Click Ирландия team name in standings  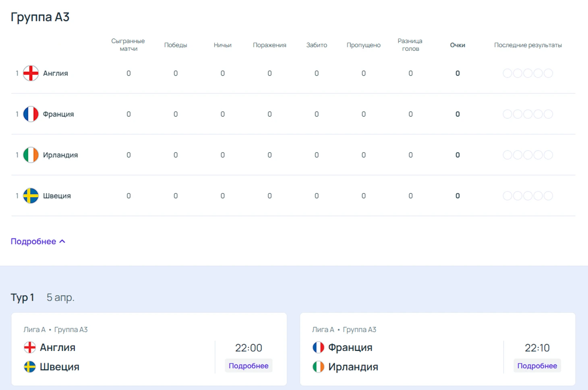pyautogui.click(x=60, y=155)
